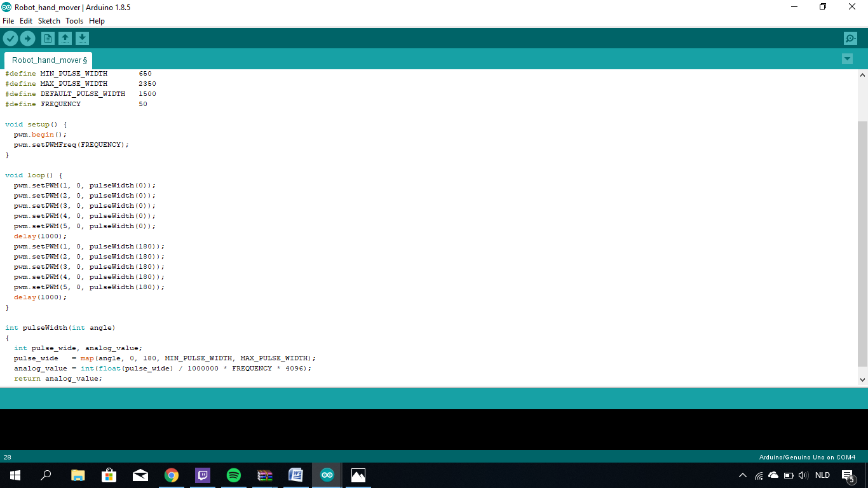Open the File menu

(8, 21)
